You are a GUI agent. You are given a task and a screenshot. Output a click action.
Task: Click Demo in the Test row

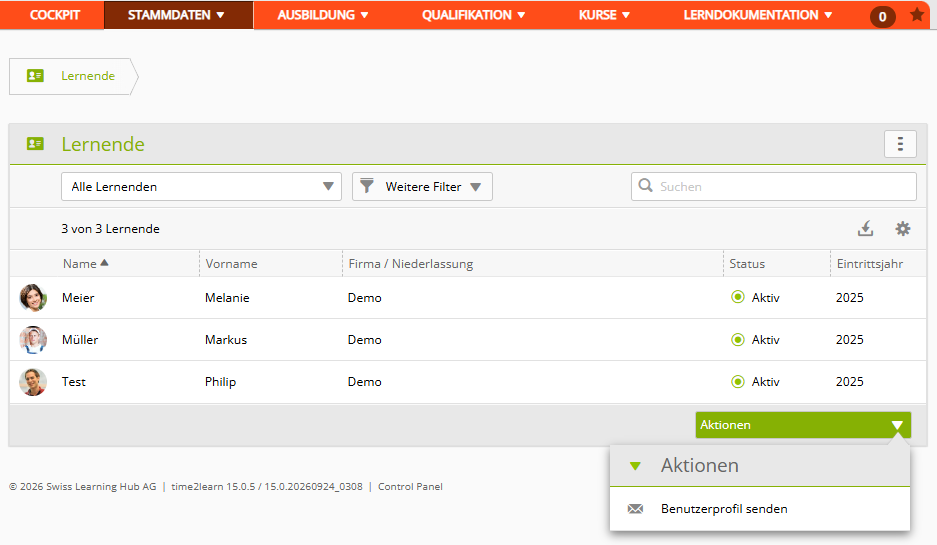coord(365,382)
